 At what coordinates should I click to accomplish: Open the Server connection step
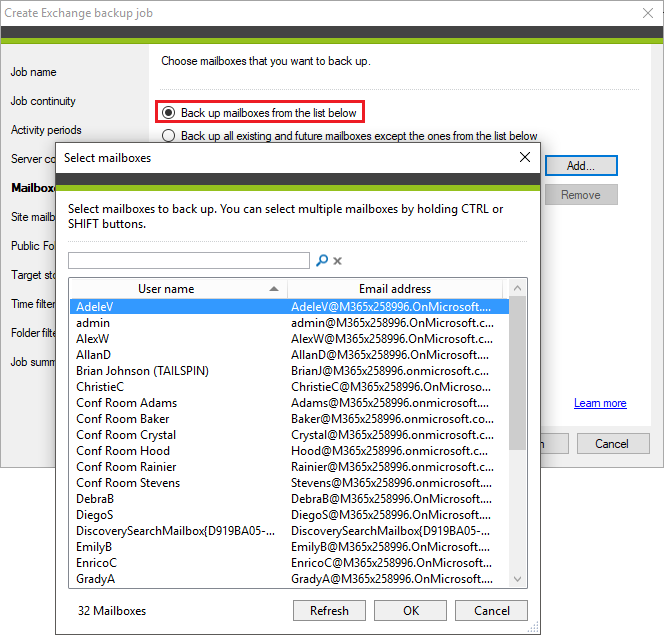pos(33,159)
